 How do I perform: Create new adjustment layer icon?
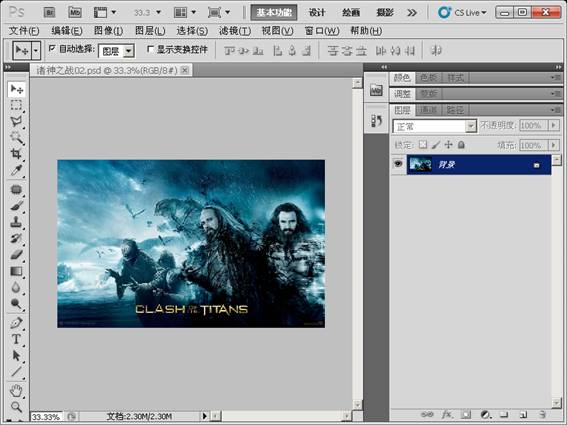[485, 415]
